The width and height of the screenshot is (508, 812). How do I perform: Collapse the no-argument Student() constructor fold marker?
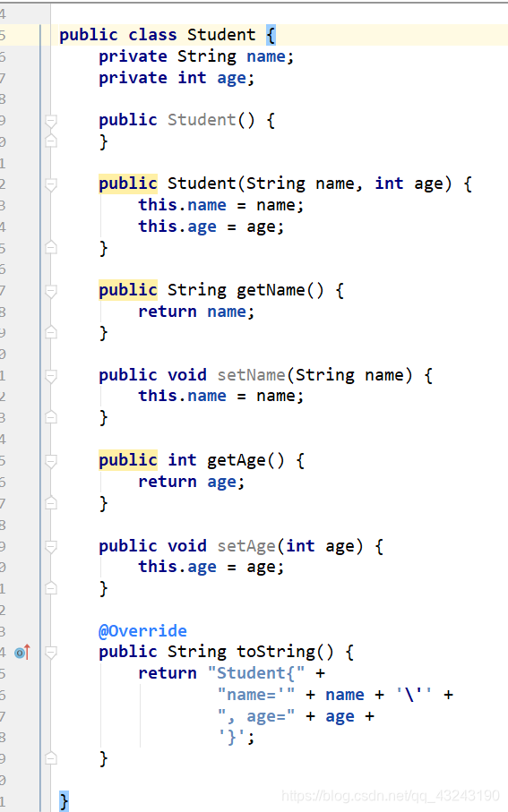51,121
